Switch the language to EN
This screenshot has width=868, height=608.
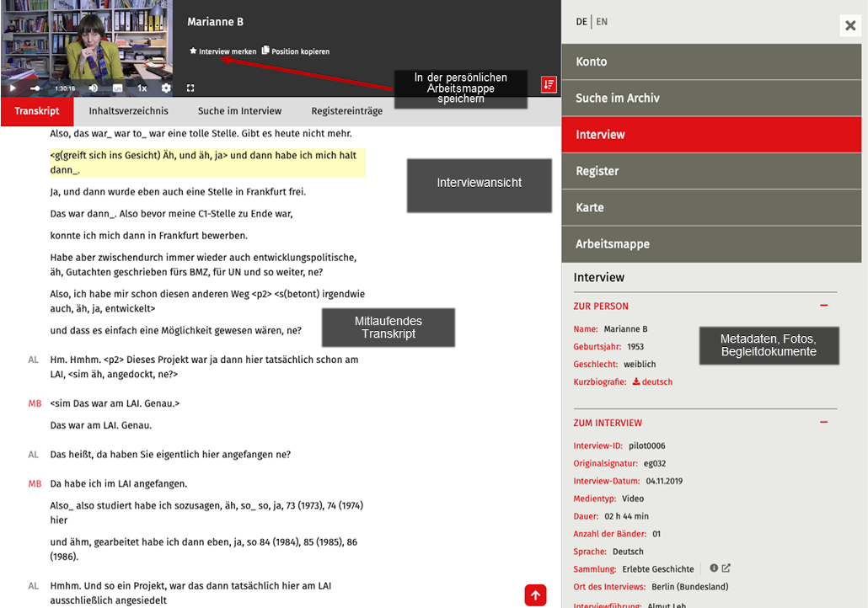(x=602, y=22)
